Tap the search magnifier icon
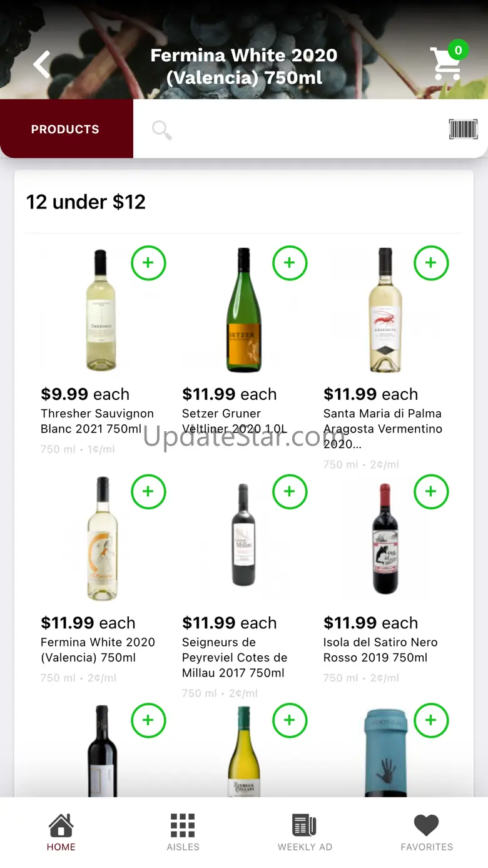488x868 pixels. (x=161, y=130)
